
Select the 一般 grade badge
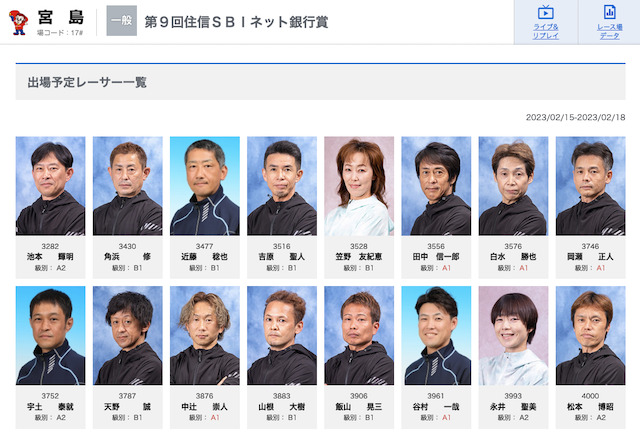(x=122, y=21)
